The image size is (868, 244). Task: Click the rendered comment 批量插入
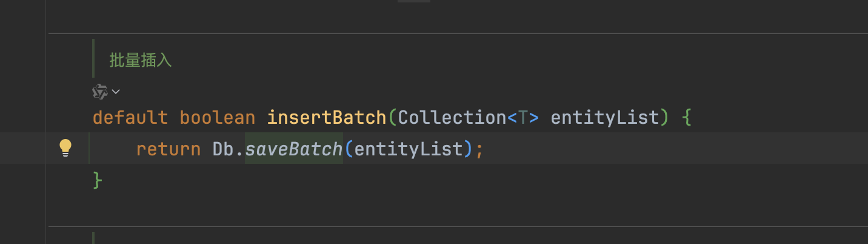pos(141,60)
